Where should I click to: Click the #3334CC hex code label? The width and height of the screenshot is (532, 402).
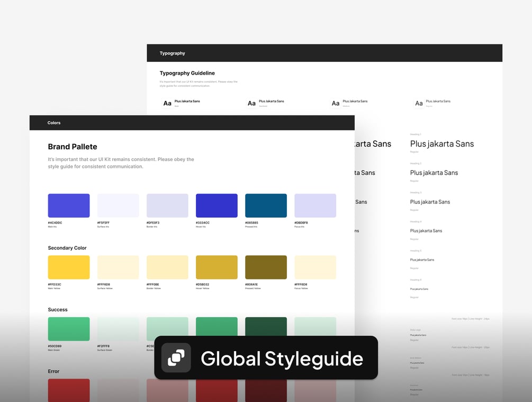pyautogui.click(x=203, y=223)
